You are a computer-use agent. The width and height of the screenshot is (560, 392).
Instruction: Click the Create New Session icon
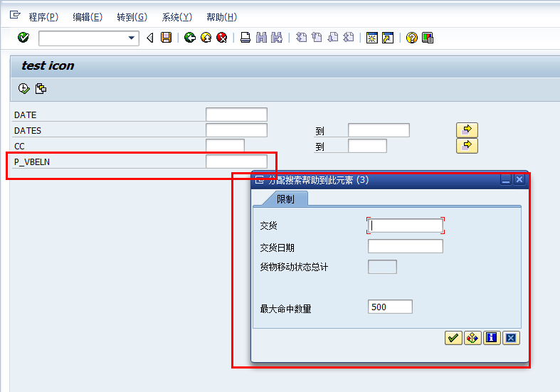click(x=371, y=38)
